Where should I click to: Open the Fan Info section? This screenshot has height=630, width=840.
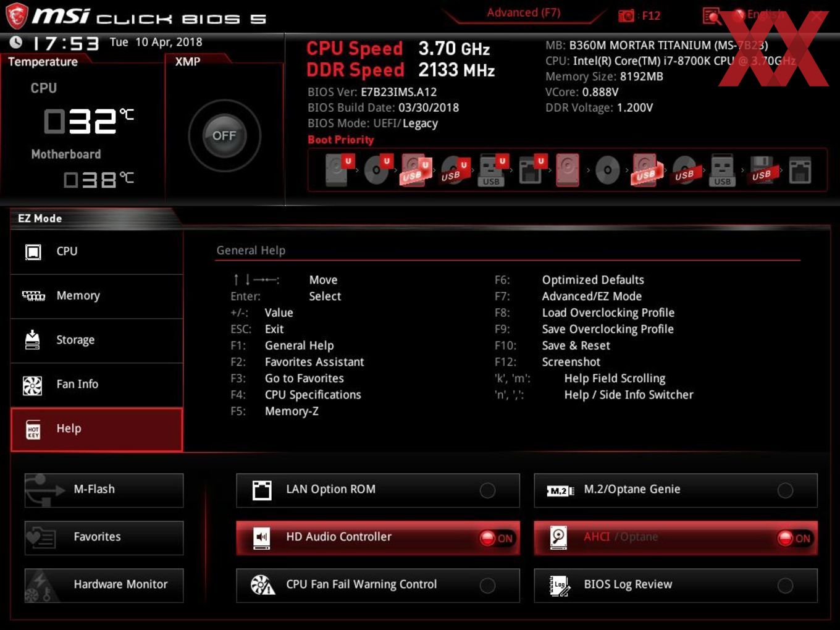pyautogui.click(x=97, y=384)
